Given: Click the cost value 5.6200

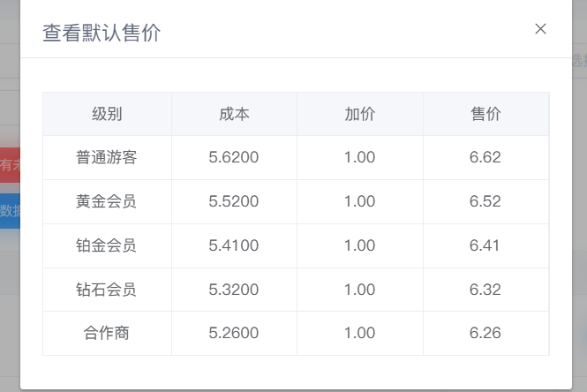Looking at the screenshot, I should tap(234, 158).
